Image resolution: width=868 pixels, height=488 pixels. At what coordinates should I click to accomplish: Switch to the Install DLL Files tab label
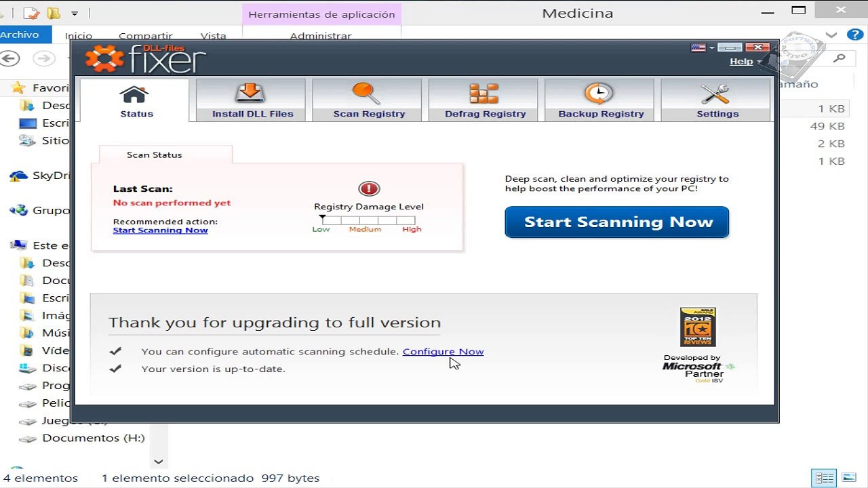(x=253, y=114)
